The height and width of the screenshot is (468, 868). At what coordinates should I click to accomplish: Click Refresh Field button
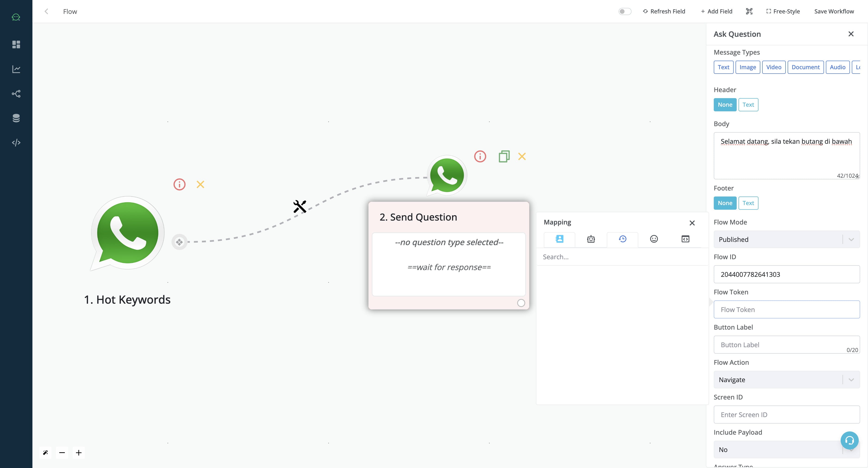click(x=664, y=11)
